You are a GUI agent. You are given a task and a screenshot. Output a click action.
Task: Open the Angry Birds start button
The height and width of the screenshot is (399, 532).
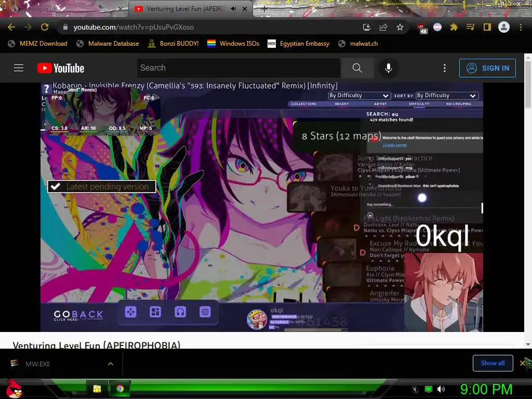[x=14, y=389]
